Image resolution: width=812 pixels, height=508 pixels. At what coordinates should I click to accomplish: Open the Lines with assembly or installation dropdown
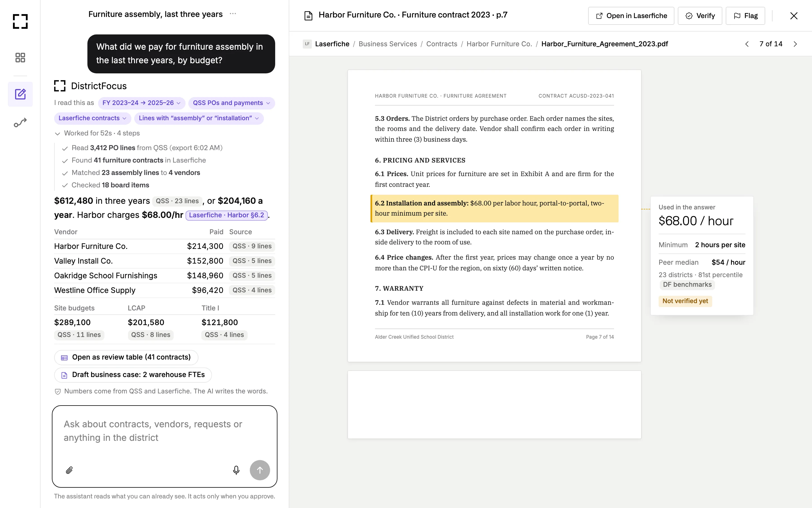pyautogui.click(x=199, y=118)
